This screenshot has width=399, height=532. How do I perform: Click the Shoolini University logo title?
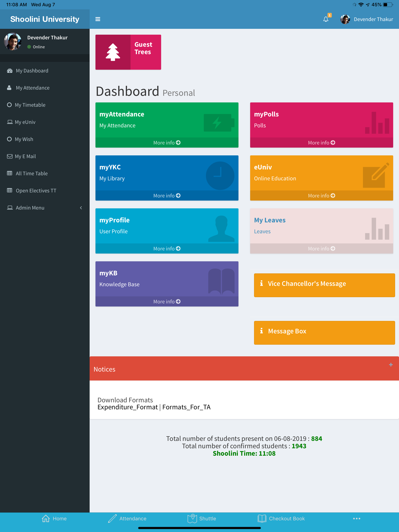(45, 19)
